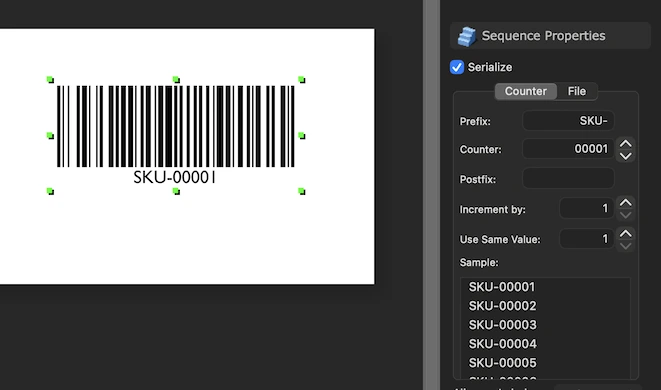Click the top-left green resize handle

pyautogui.click(x=50, y=80)
